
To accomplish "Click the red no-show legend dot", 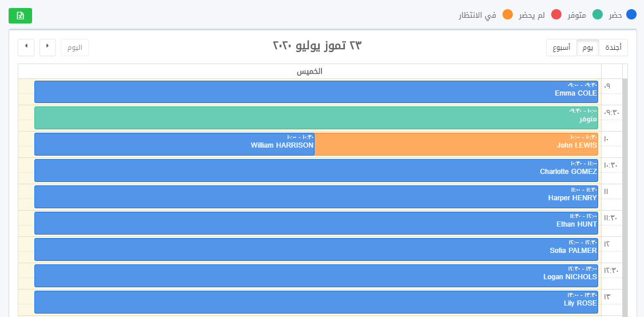I will [556, 15].
